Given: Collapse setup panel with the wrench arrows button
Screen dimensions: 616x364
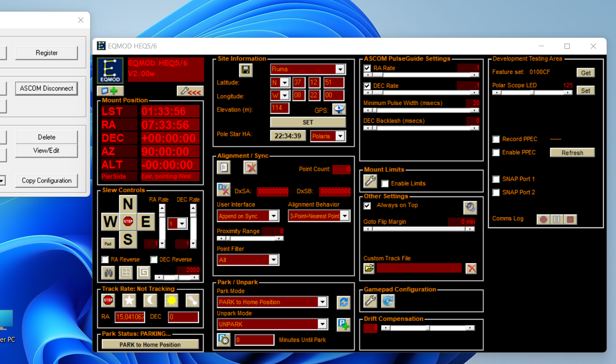Looking at the screenshot, I should [x=190, y=91].
